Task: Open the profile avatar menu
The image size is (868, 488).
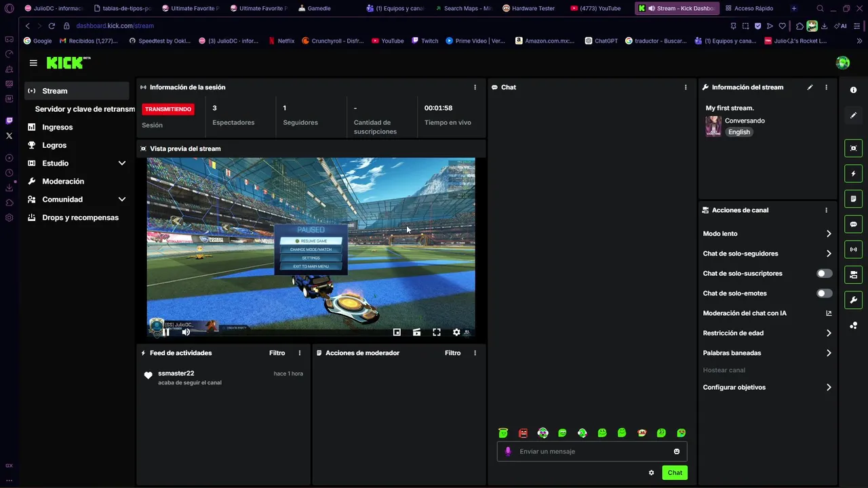Action: tap(843, 62)
